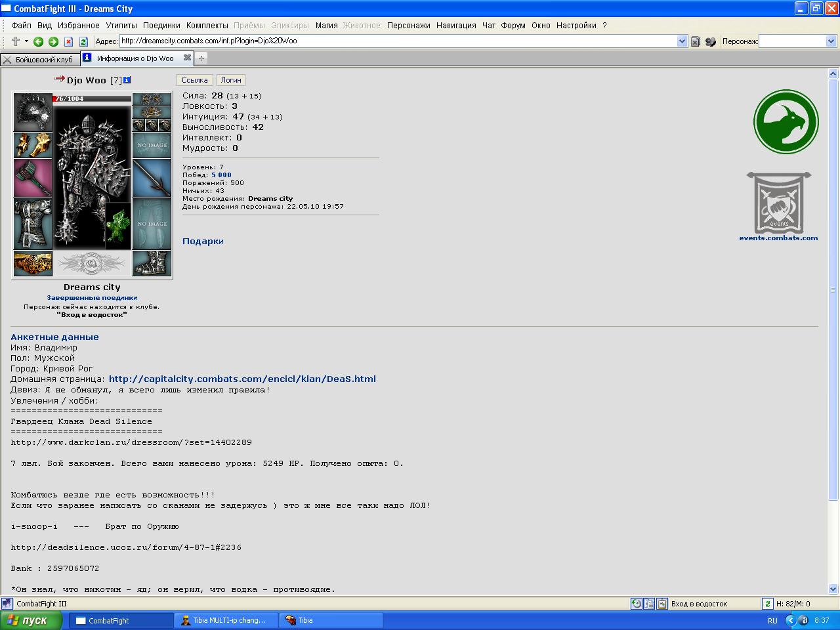Click into the address URL field
Image resolution: width=840 pixels, height=630 pixels.
point(398,41)
